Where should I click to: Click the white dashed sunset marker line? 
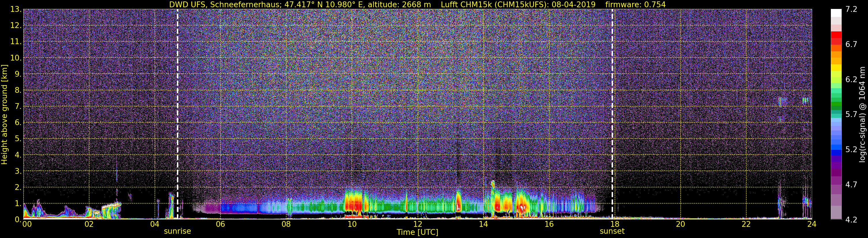coord(612,114)
